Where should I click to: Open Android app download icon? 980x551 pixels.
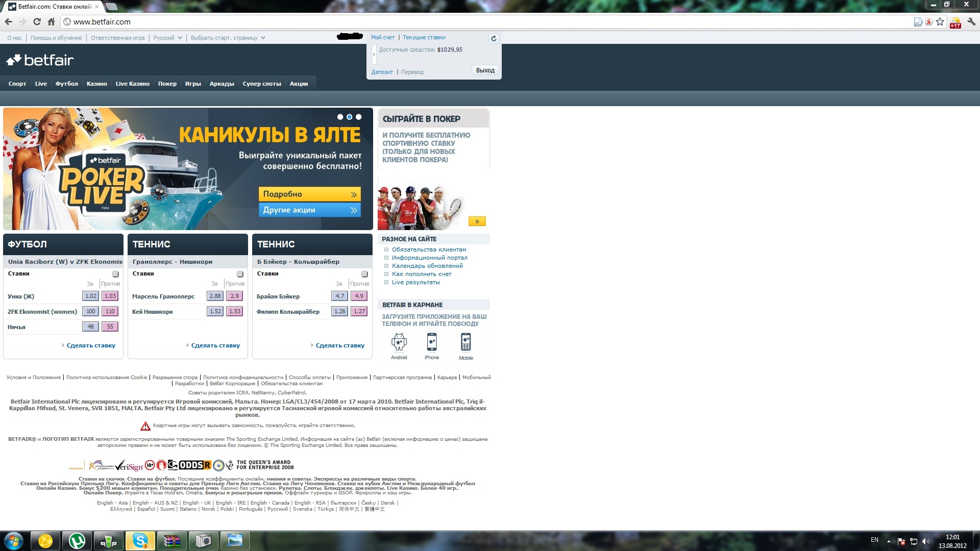(399, 346)
